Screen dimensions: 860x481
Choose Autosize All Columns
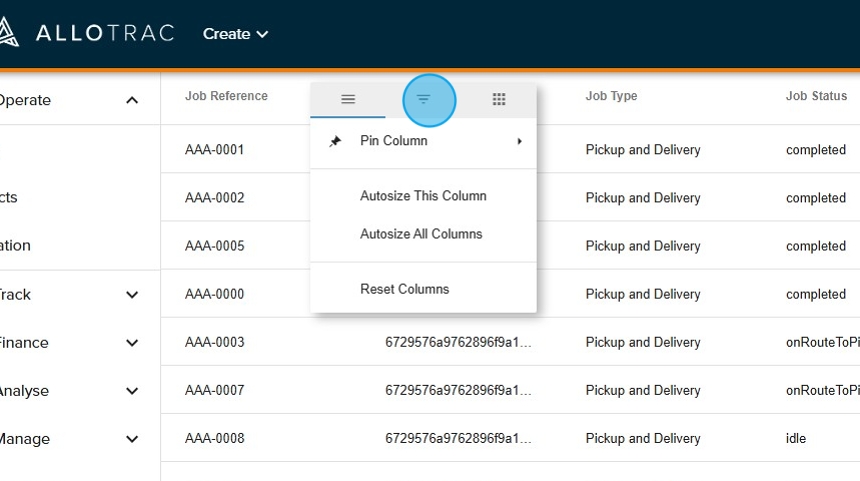421,234
